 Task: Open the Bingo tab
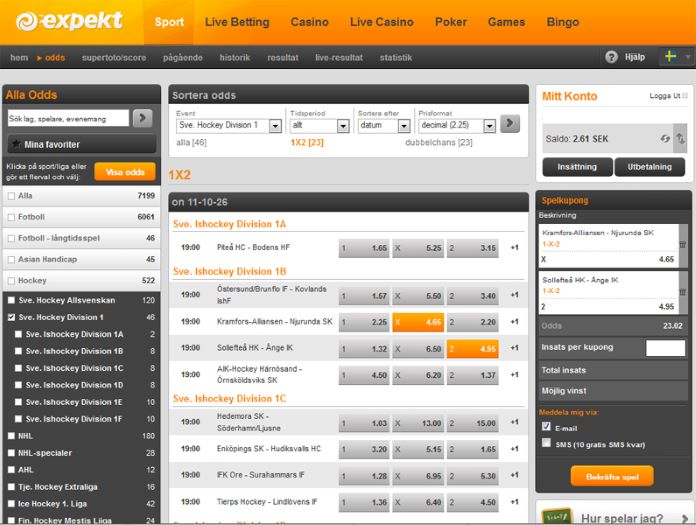563,22
